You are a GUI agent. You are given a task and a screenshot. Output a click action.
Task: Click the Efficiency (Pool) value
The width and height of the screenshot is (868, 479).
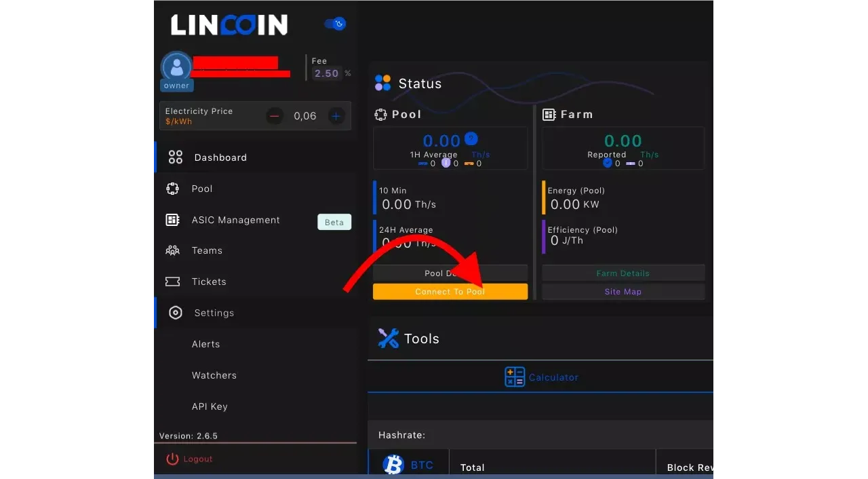point(566,241)
